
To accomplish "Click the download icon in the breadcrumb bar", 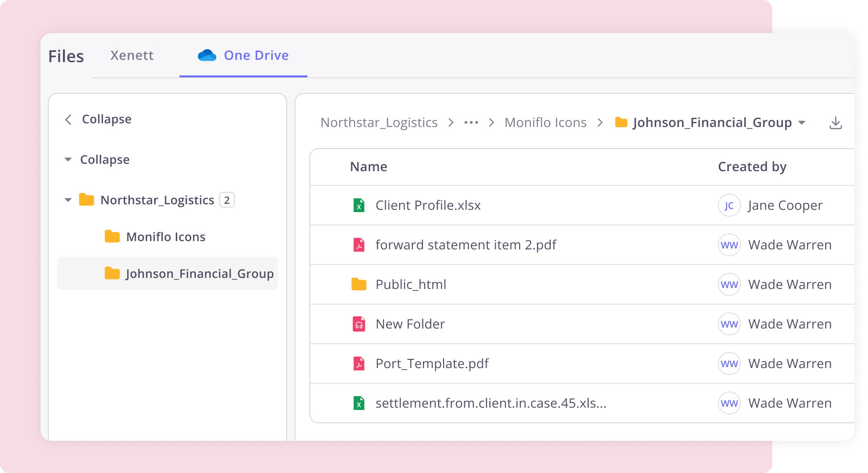I will coord(835,123).
